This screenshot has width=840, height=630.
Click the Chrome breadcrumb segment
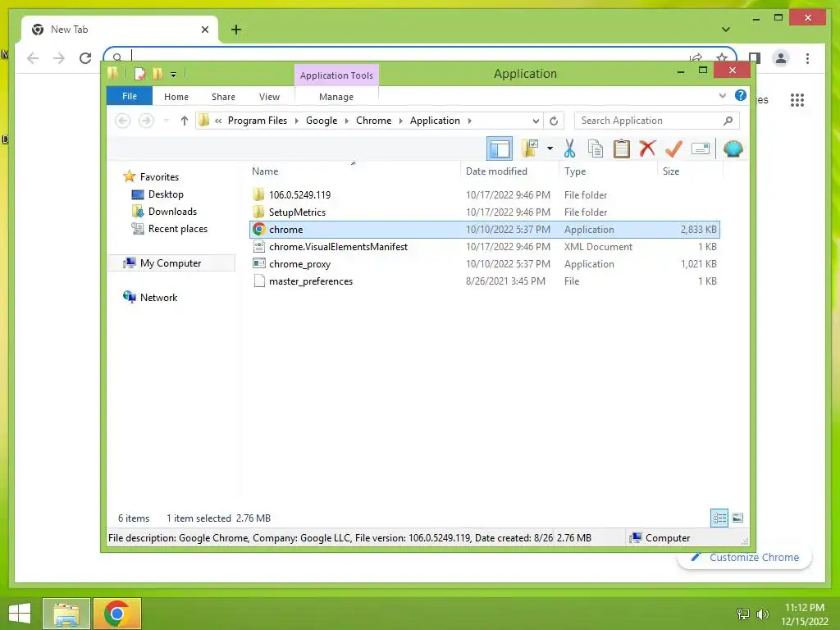point(373,121)
